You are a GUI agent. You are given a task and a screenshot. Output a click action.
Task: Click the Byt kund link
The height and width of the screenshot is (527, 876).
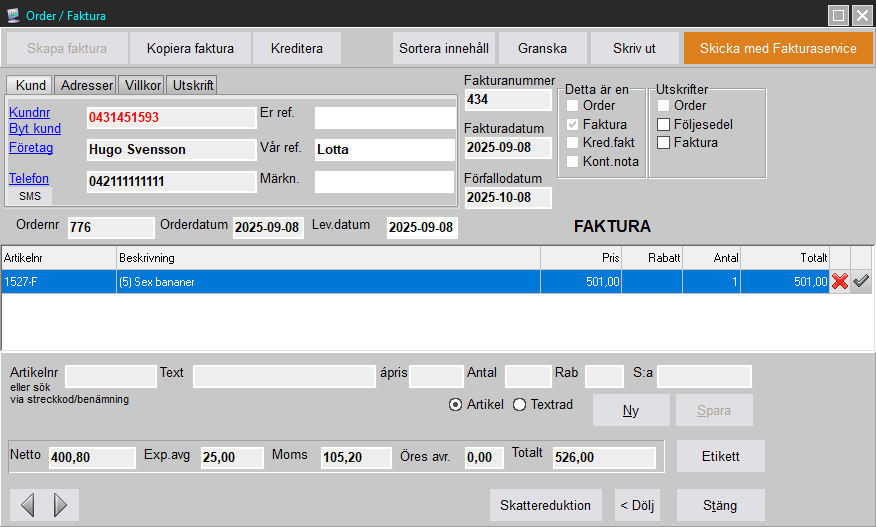coord(35,129)
